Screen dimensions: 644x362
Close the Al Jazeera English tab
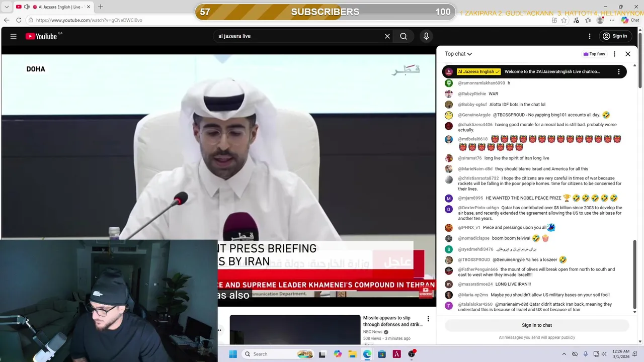point(89,7)
